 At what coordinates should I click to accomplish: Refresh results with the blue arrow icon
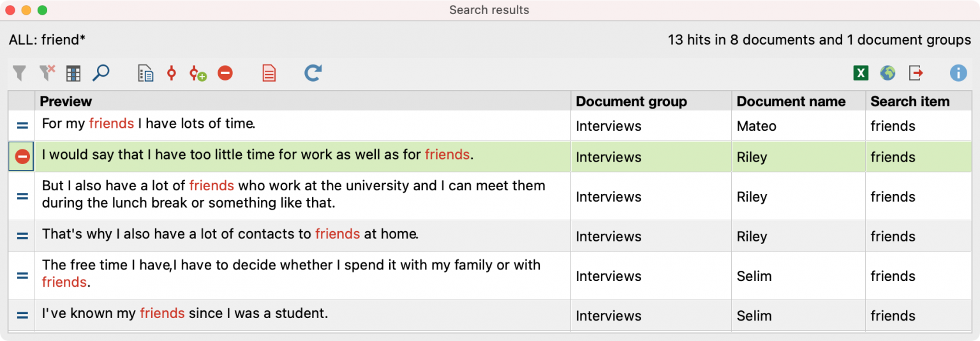pos(313,73)
